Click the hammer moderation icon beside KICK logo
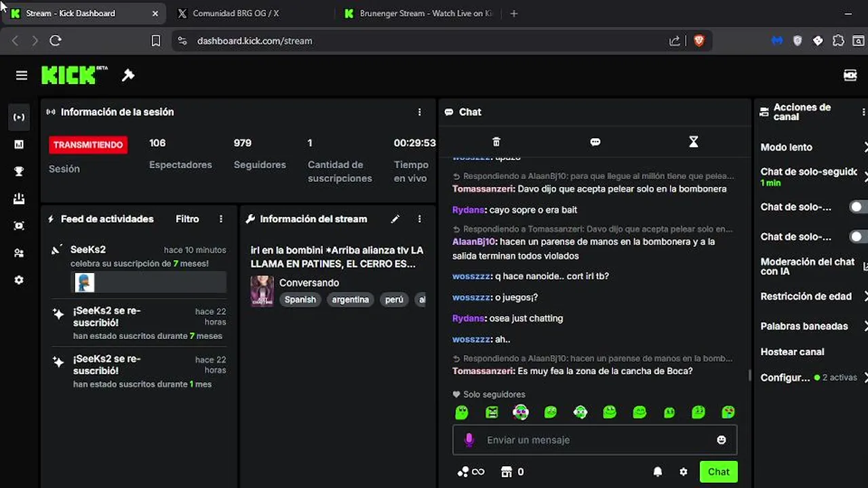868x488 pixels. coord(128,75)
